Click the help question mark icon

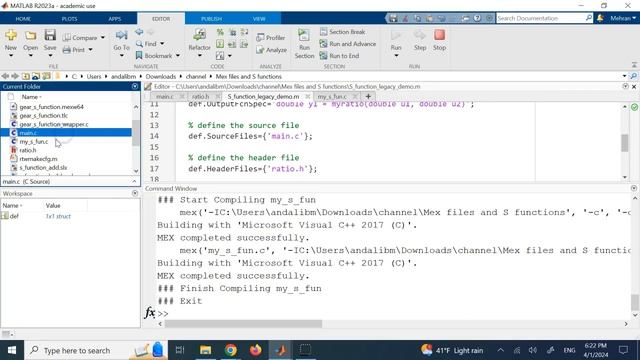coord(477,18)
